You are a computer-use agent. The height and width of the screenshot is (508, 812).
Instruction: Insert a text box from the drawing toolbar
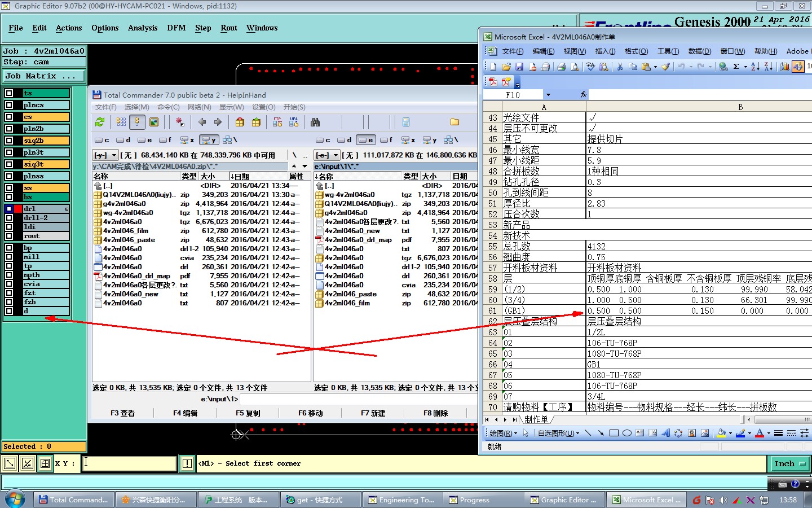(639, 433)
